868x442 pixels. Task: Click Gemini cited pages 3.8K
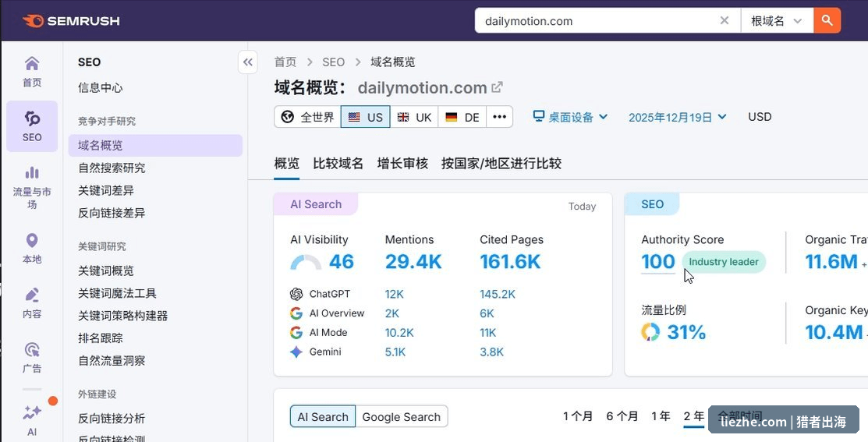[491, 352]
